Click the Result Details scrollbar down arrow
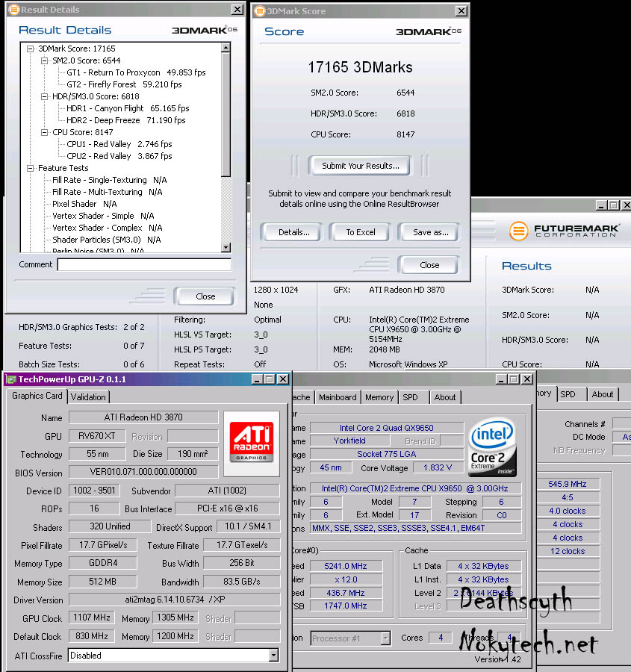631x672 pixels. 226,247
